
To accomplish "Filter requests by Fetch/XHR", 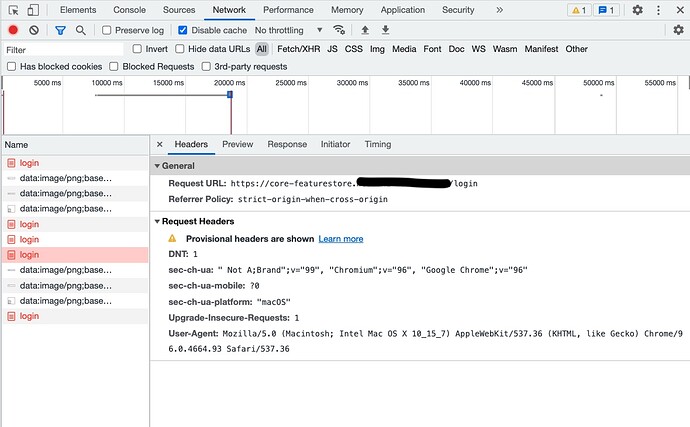I will pos(299,49).
